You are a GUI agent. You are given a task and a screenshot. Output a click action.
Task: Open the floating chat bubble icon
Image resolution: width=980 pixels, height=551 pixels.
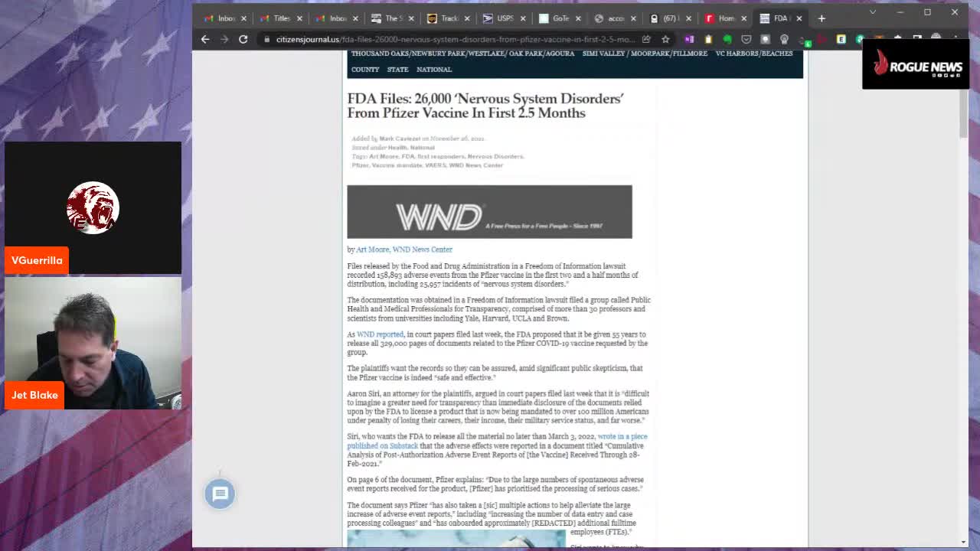tap(220, 494)
